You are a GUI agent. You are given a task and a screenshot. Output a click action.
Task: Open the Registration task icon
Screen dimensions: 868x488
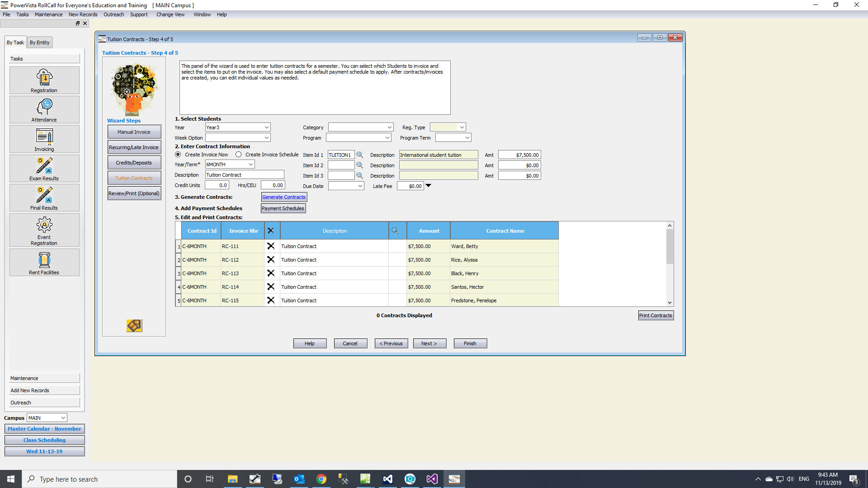coord(44,80)
